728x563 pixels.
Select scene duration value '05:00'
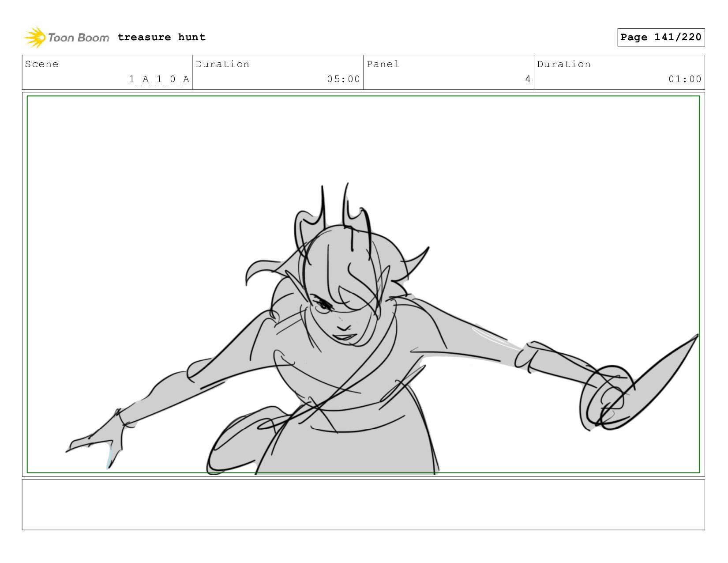tap(343, 79)
